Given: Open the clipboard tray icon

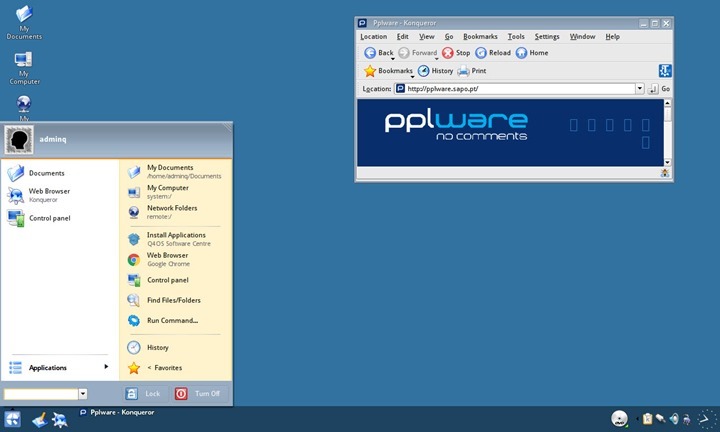Looking at the screenshot, I should [647, 418].
